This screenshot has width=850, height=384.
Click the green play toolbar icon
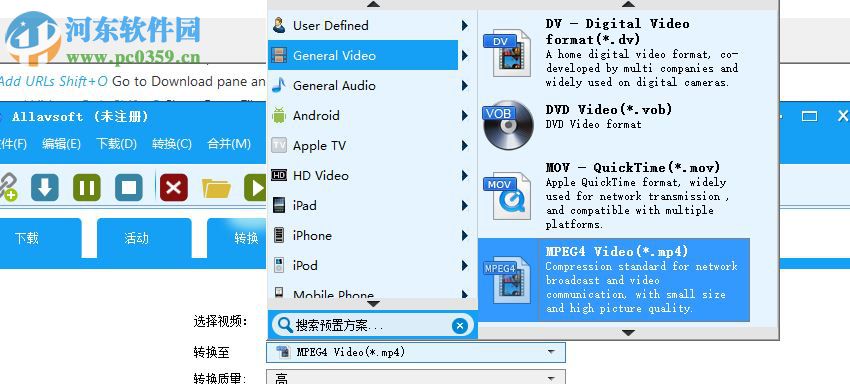(x=255, y=188)
